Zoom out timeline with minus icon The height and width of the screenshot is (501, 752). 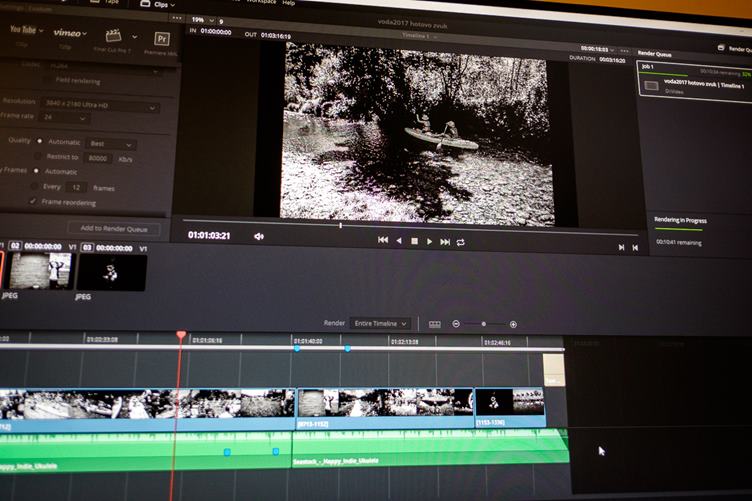[456, 324]
